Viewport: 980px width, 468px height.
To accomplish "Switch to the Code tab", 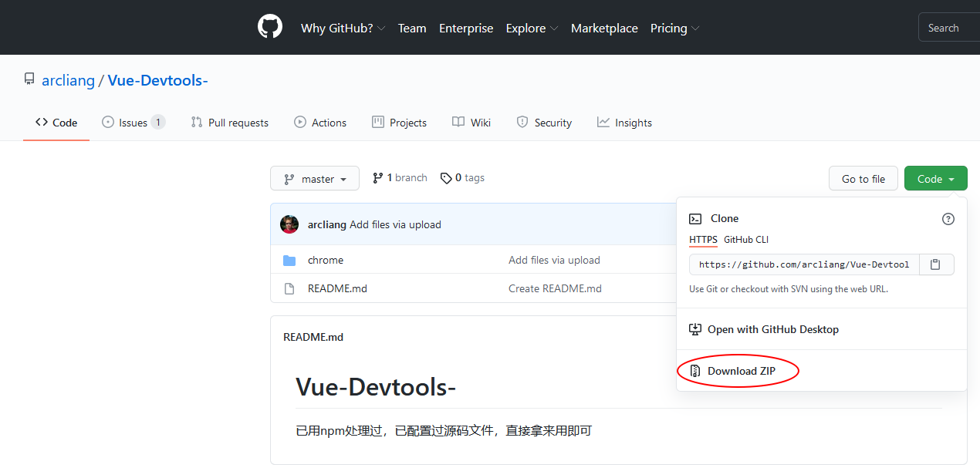I will (x=56, y=123).
